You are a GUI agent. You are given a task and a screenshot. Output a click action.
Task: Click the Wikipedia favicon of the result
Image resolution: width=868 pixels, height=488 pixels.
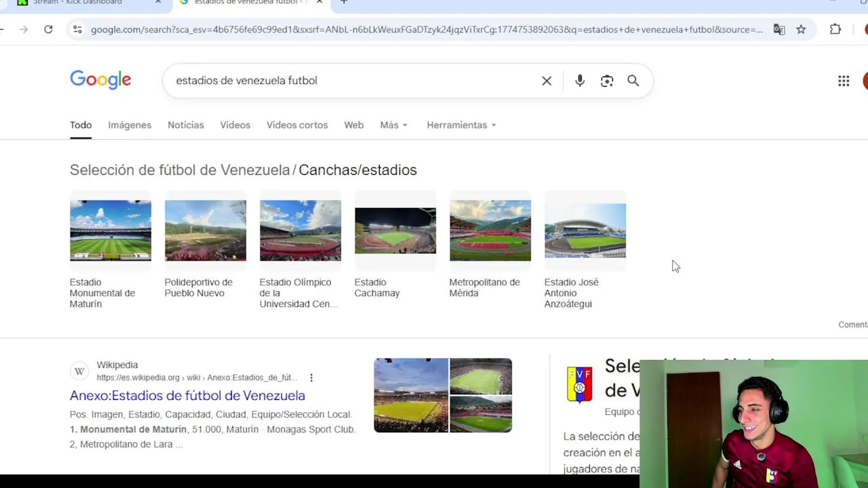click(79, 371)
